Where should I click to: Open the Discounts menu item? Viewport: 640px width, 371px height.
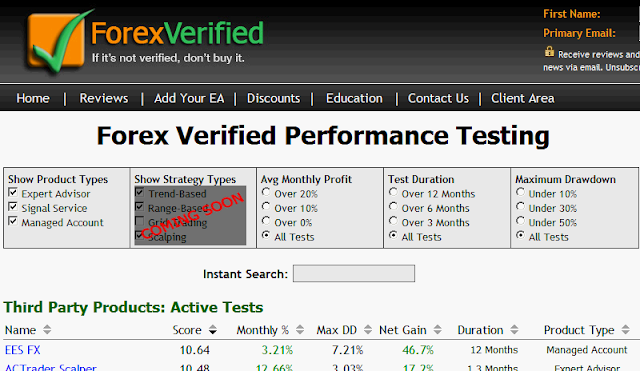pos(273,98)
